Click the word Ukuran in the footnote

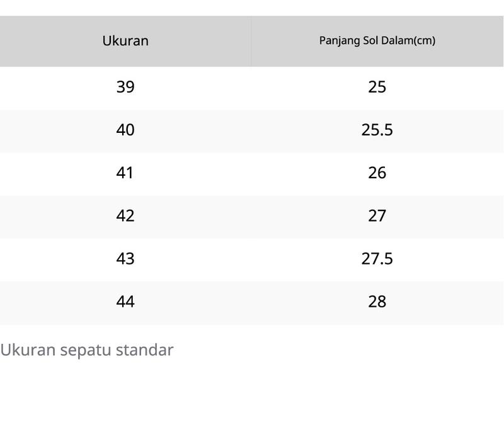28,350
